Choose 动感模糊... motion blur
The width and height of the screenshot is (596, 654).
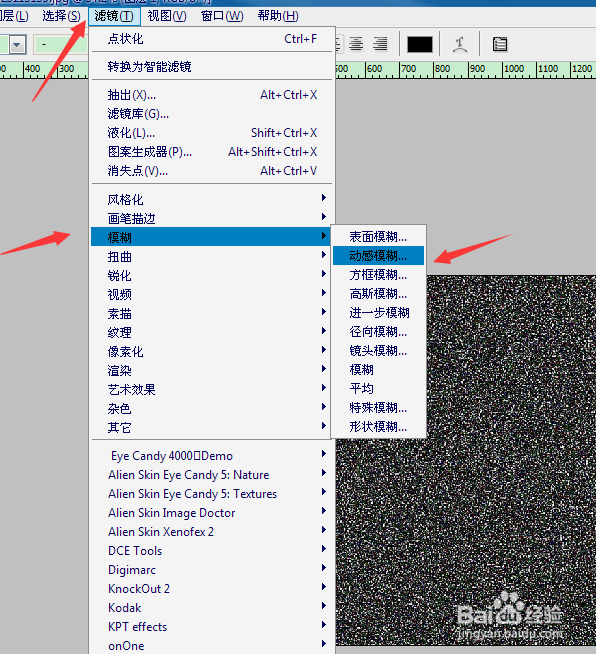click(378, 256)
